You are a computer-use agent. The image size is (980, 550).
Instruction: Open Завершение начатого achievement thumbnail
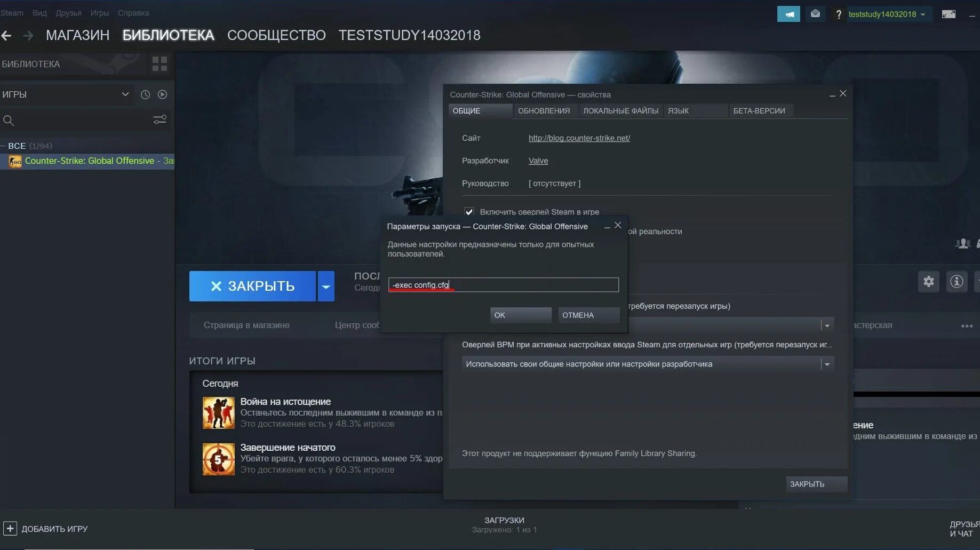click(218, 459)
